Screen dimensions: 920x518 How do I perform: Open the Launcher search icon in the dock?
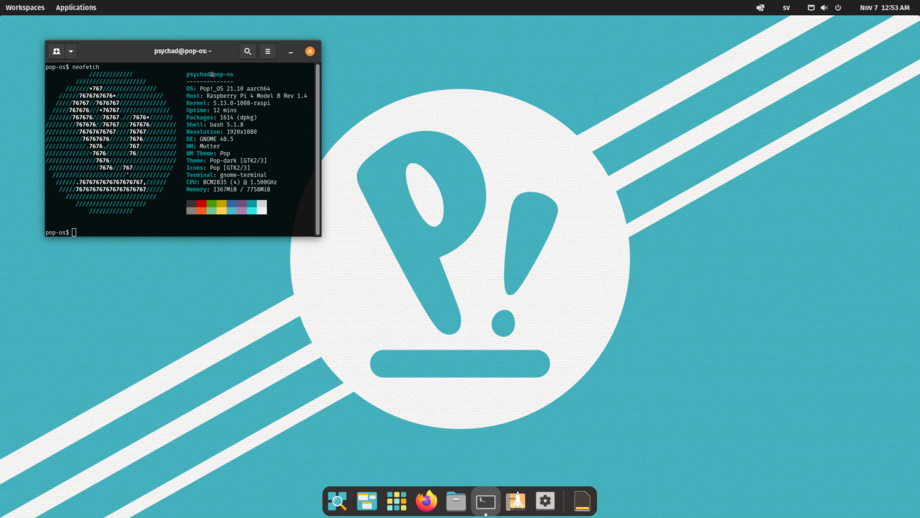(x=337, y=501)
